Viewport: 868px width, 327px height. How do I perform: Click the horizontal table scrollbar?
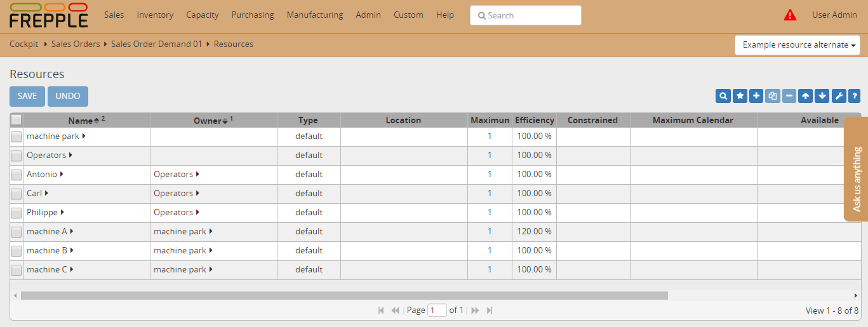coord(344,295)
